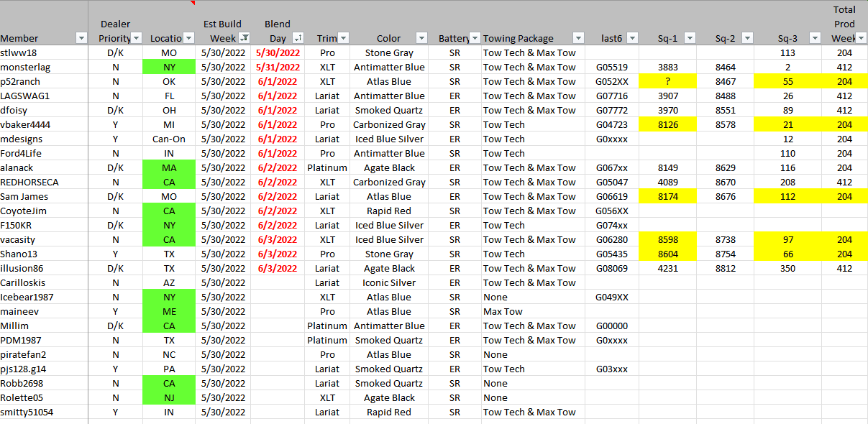This screenshot has width=868, height=424.
Task: Click the sort arrow icon on Blend Day
Action: (x=298, y=38)
